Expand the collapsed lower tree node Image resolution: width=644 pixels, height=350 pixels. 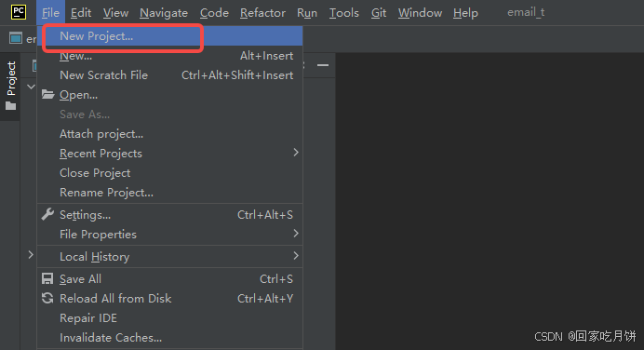[x=31, y=255]
